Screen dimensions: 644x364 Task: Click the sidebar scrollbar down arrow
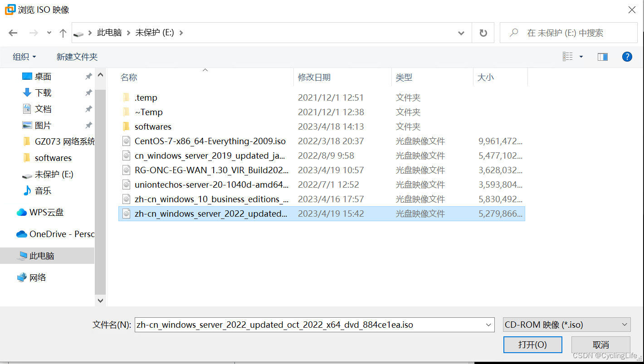pos(100,300)
